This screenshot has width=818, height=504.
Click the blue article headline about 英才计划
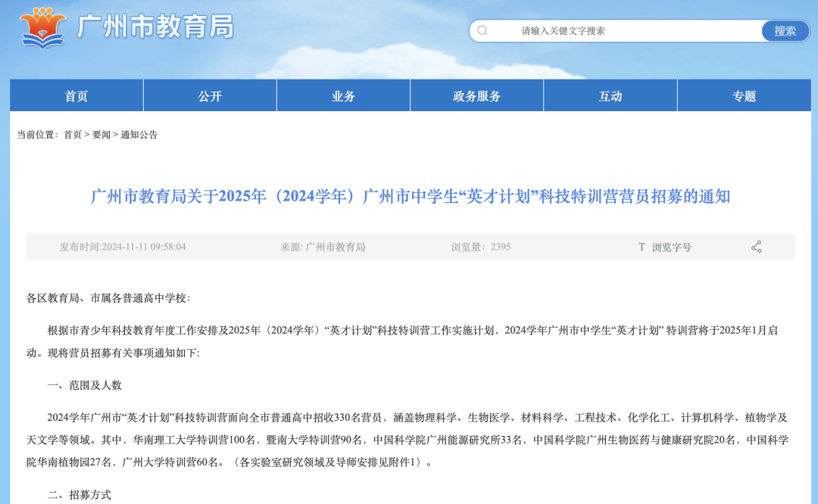point(410,197)
